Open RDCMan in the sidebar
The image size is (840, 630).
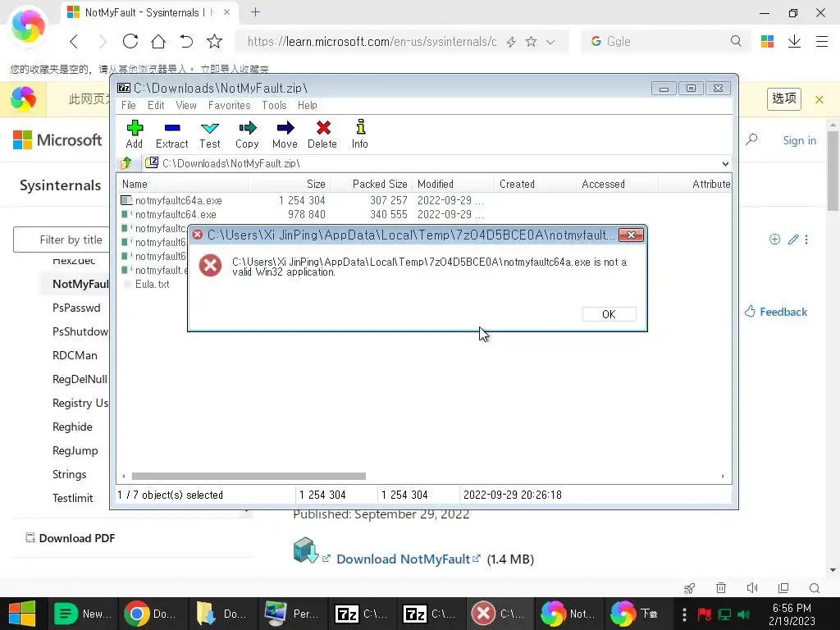75,355
